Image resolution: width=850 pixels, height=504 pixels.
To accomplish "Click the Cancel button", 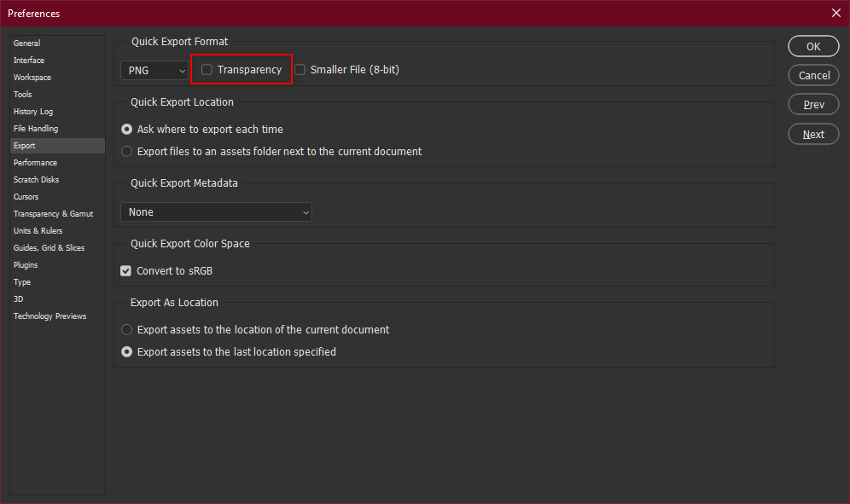I will 813,75.
